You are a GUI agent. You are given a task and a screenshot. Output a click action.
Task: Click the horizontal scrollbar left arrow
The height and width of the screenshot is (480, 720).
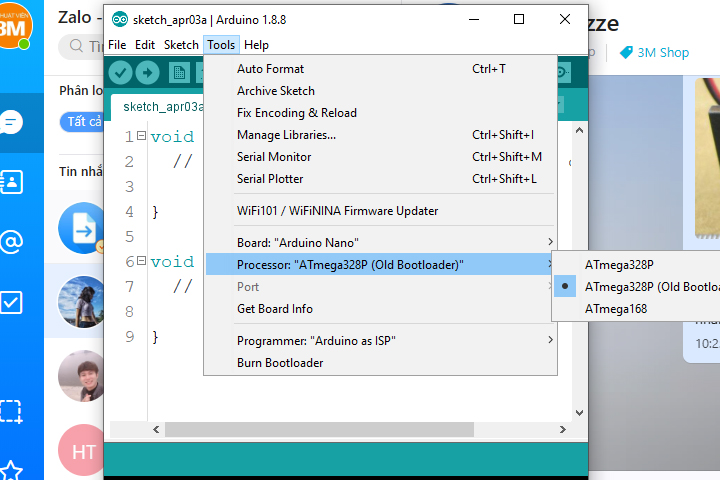(156, 429)
